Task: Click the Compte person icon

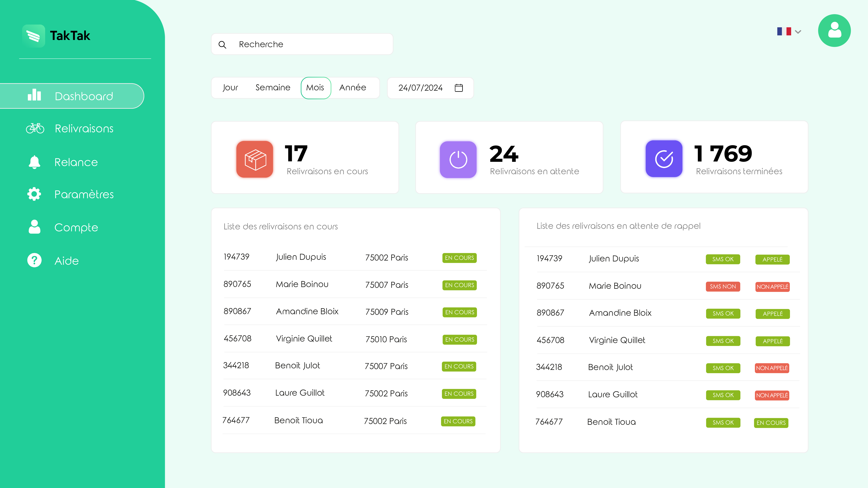Action: (x=34, y=227)
